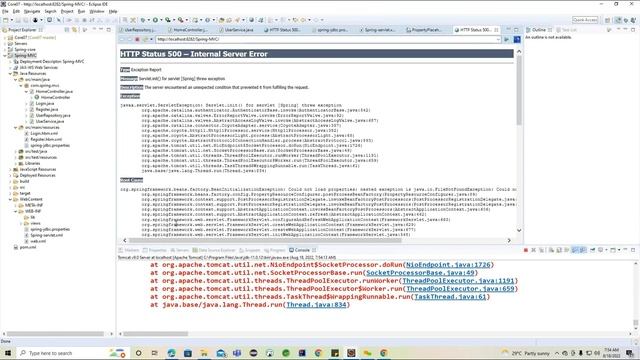Minimize the Project Explorer panel

[x=101, y=30]
